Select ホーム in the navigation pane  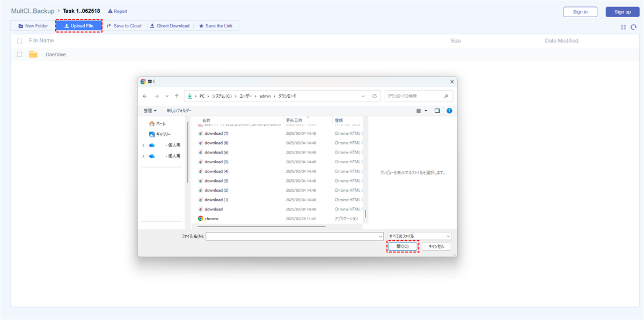(x=157, y=123)
